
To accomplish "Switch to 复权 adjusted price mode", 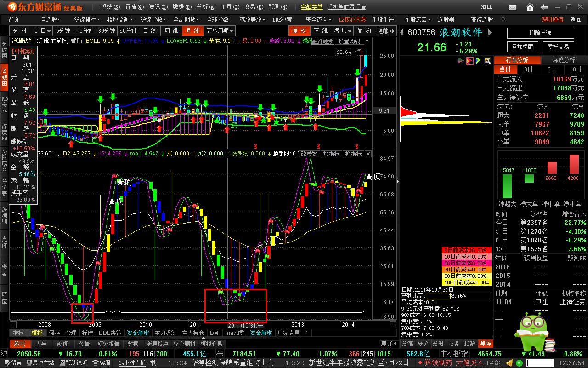I will click(300, 31).
